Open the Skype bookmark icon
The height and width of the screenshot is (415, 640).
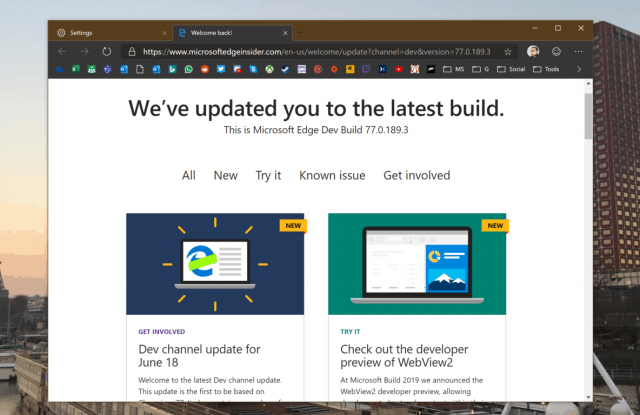tap(253, 69)
